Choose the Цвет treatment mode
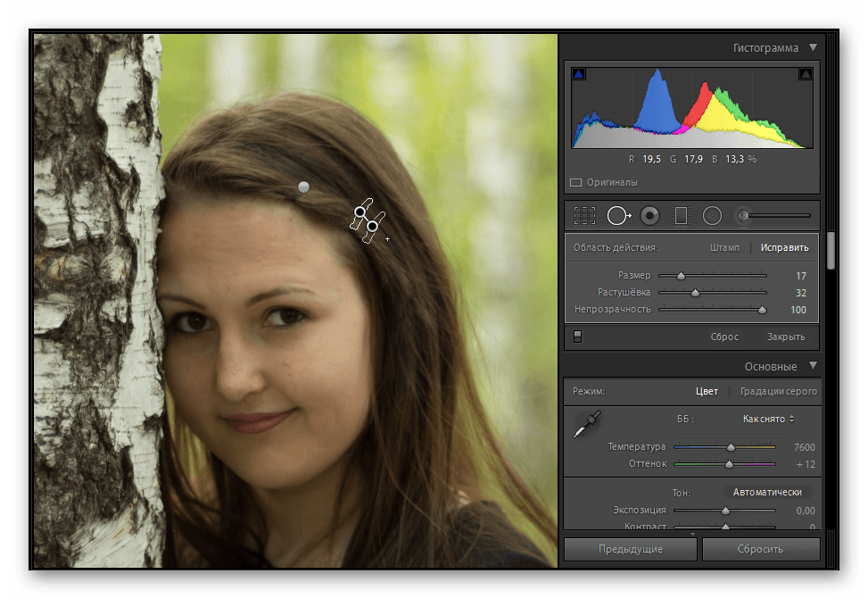Viewport: 868px width, 599px height. (707, 391)
